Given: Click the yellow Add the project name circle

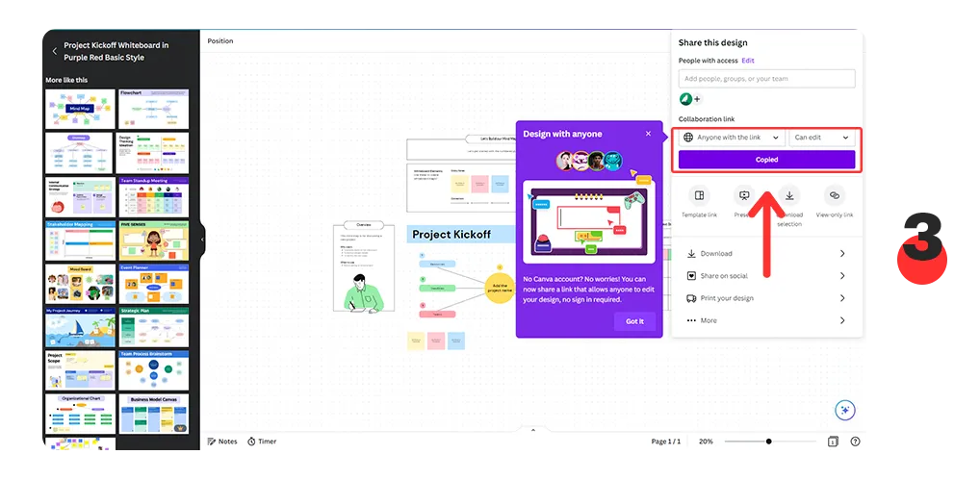Looking at the screenshot, I should [x=499, y=289].
